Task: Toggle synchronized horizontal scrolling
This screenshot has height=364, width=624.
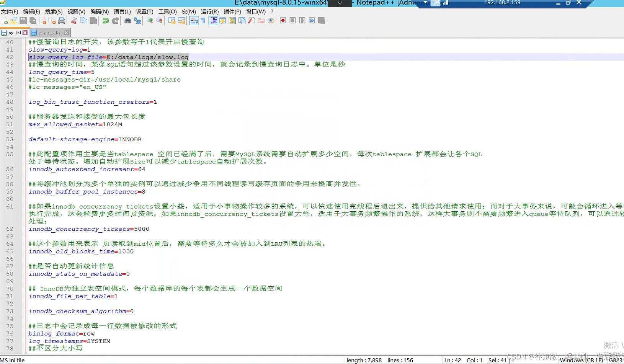Action: 181,21
